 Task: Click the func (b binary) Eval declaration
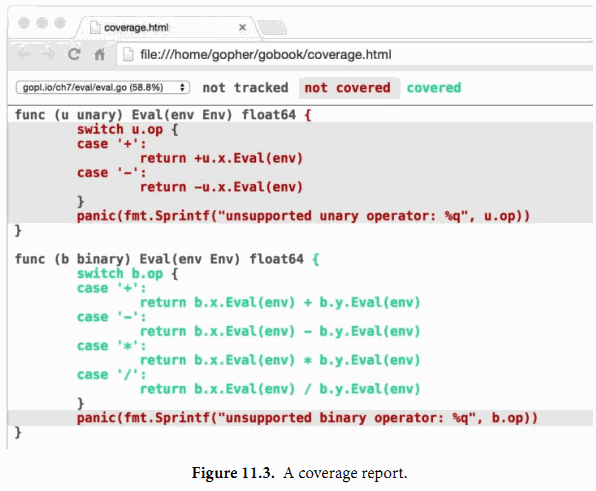click(167, 259)
